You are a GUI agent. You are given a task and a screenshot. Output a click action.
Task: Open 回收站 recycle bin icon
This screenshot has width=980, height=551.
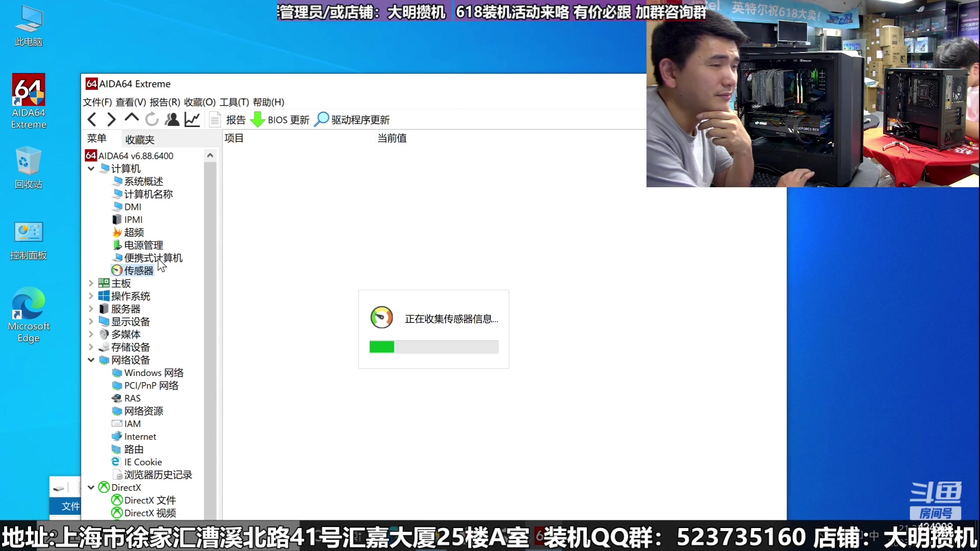tap(29, 168)
